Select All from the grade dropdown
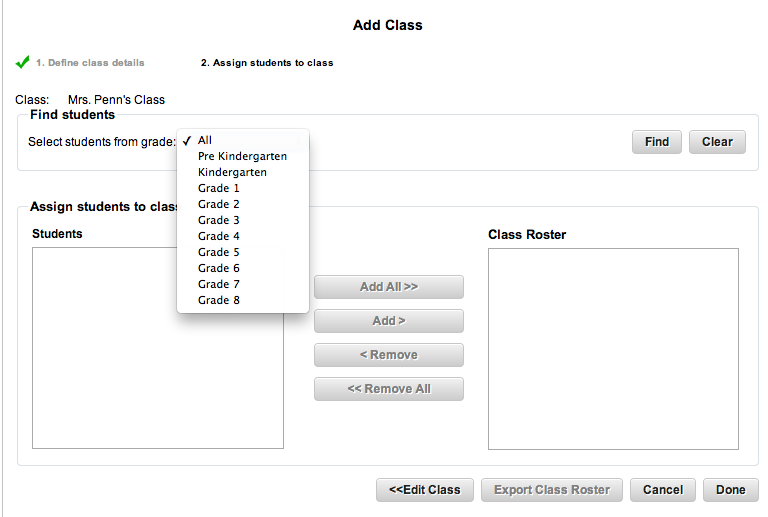 click(x=205, y=140)
